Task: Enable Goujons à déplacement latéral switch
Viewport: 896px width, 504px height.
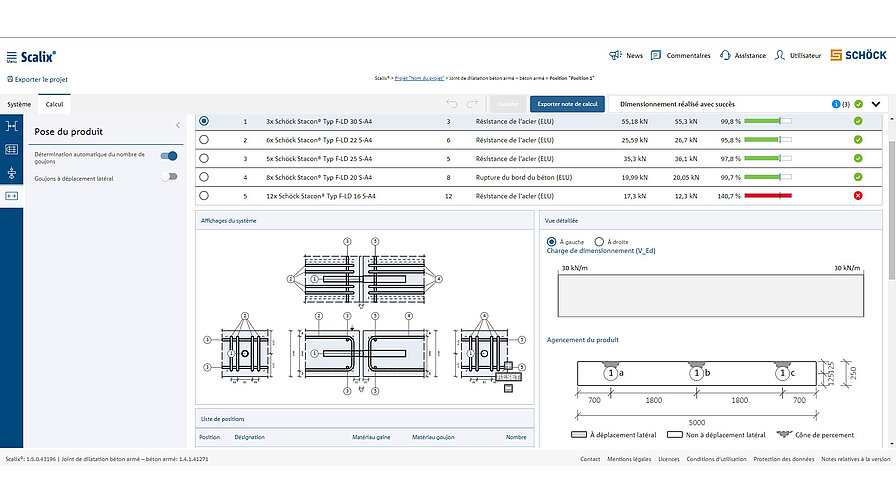Action: [x=169, y=177]
